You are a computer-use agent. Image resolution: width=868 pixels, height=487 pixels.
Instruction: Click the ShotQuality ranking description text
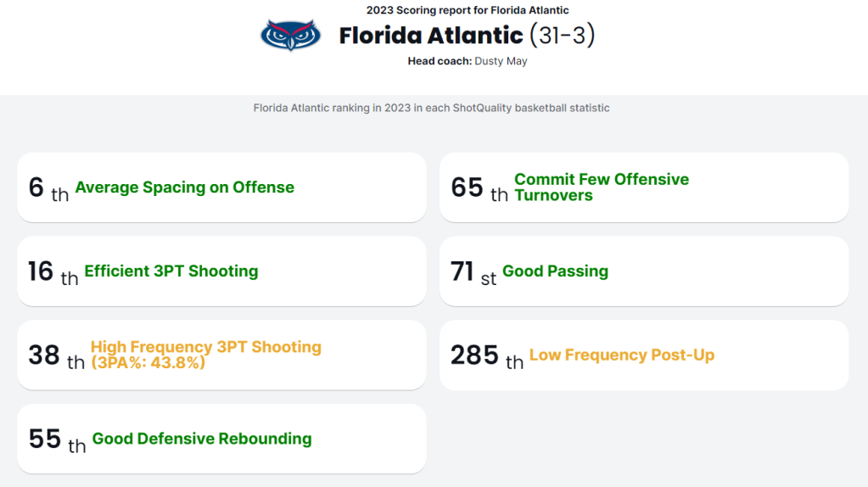pyautogui.click(x=431, y=108)
